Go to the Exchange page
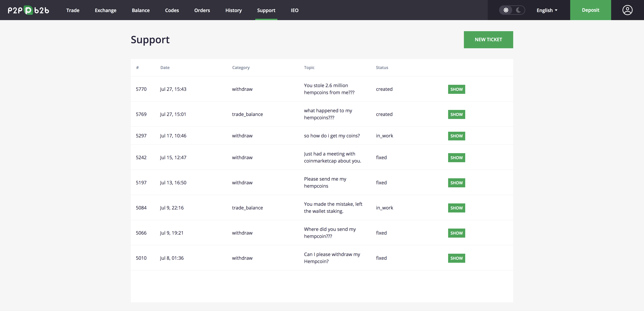The height and width of the screenshot is (311, 644). tap(105, 10)
